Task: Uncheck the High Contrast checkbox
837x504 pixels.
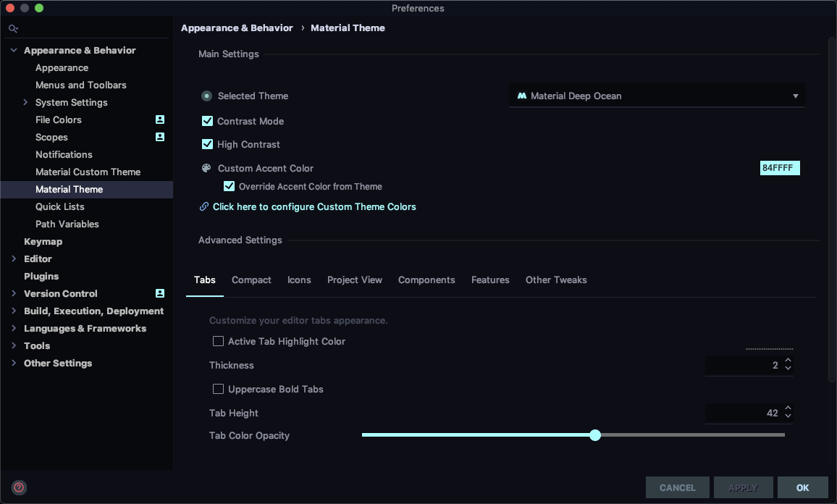Action: [x=207, y=144]
